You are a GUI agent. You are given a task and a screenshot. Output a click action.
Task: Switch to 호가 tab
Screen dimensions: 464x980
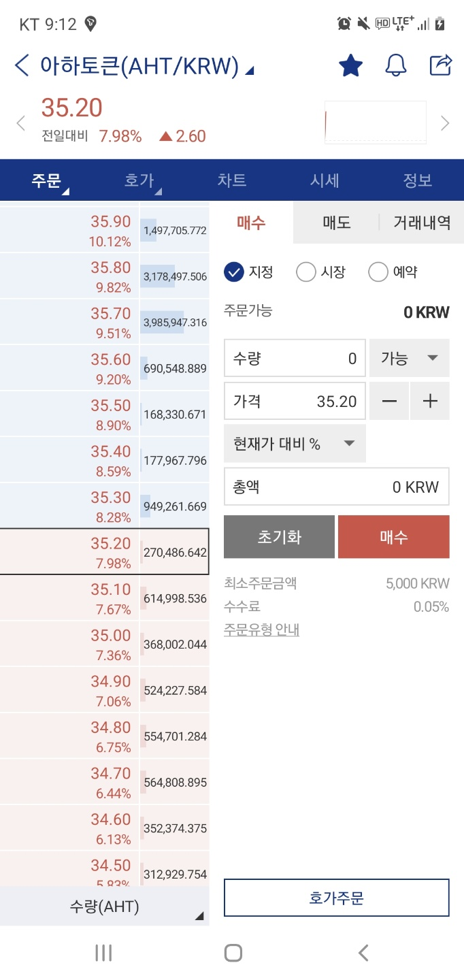pyautogui.click(x=139, y=180)
